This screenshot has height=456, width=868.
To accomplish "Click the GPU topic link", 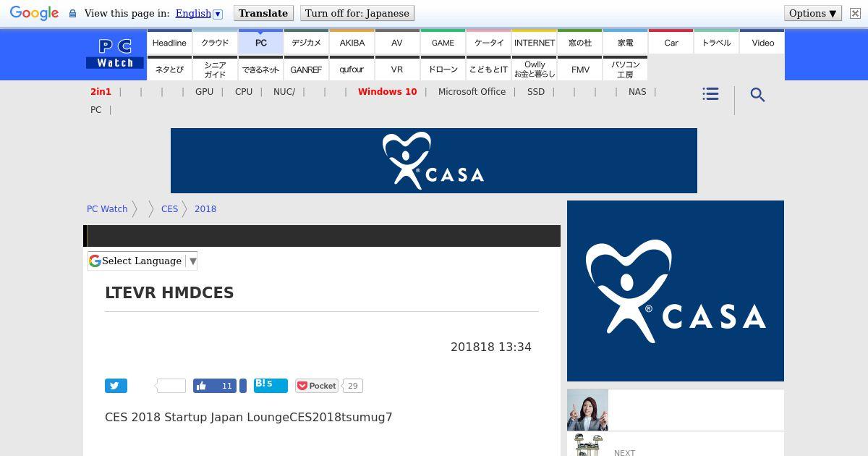I will pos(204,92).
